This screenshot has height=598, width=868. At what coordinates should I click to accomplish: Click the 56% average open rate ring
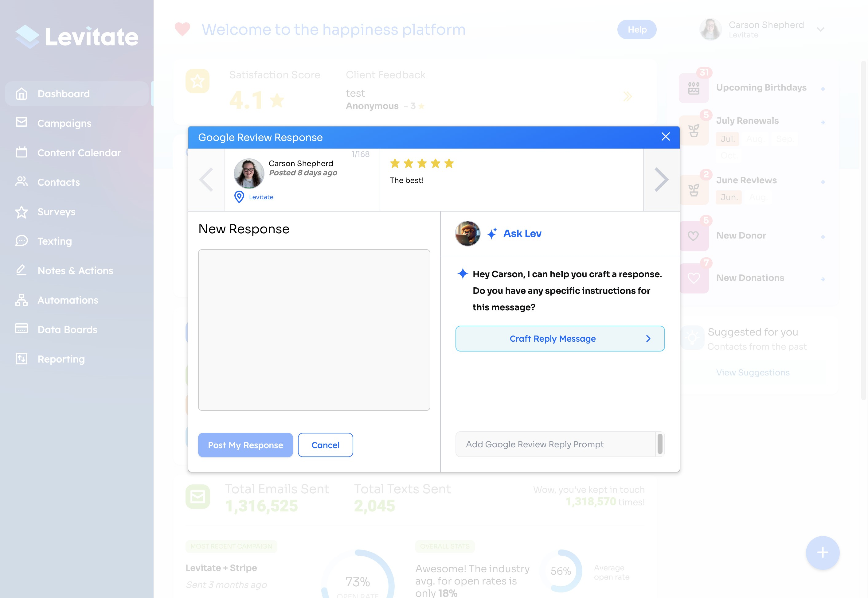click(561, 571)
